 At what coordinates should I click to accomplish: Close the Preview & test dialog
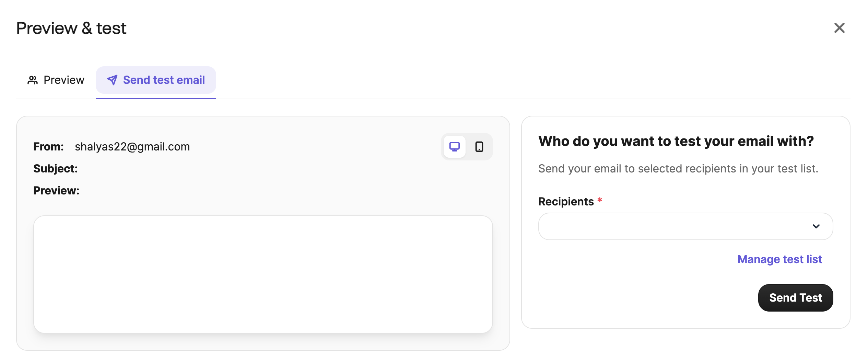[839, 28]
